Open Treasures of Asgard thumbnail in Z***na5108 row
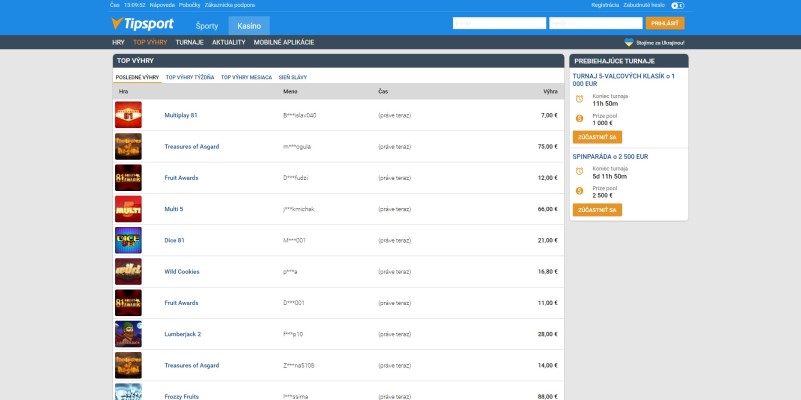 coord(128,365)
